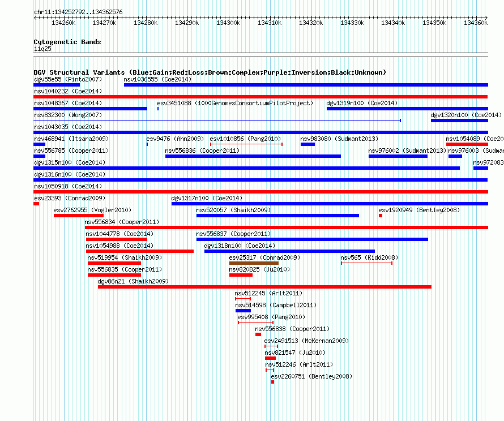Open the dgv1317n100 (Coe2014) label
Screen dimensions: 504x421
(207, 198)
